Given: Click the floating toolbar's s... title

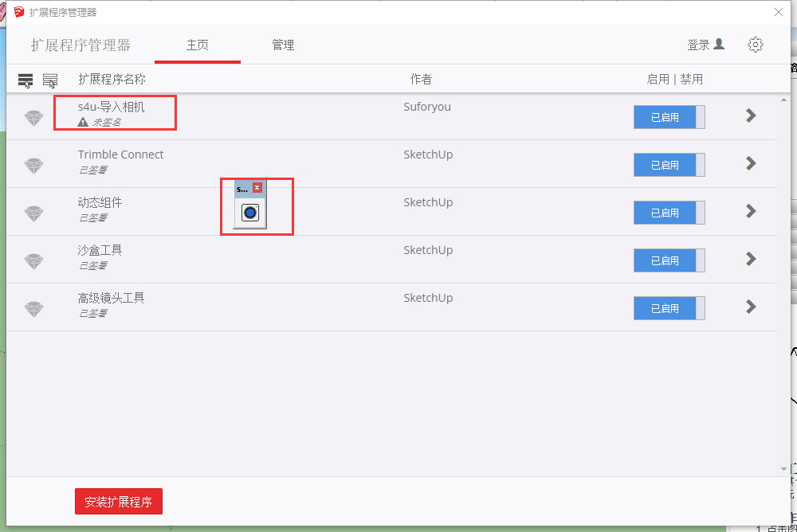Looking at the screenshot, I should pyautogui.click(x=242, y=189).
